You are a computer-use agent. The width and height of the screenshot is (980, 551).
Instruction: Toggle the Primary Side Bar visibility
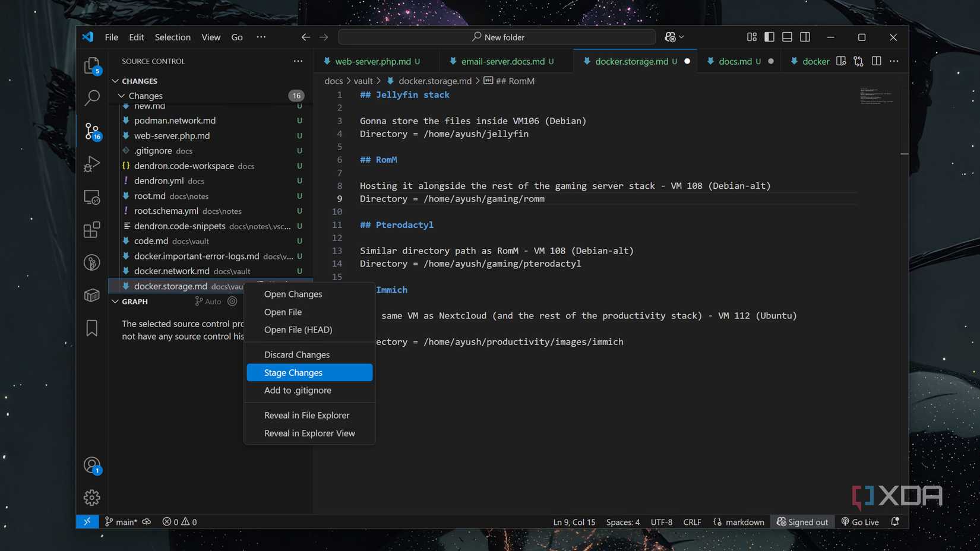pos(769,36)
